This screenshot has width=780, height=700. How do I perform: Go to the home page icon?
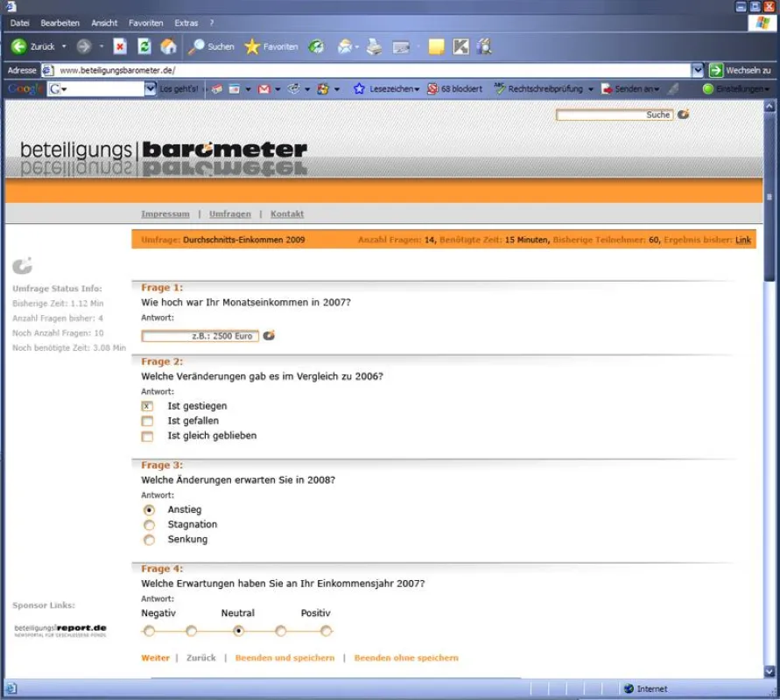169,46
